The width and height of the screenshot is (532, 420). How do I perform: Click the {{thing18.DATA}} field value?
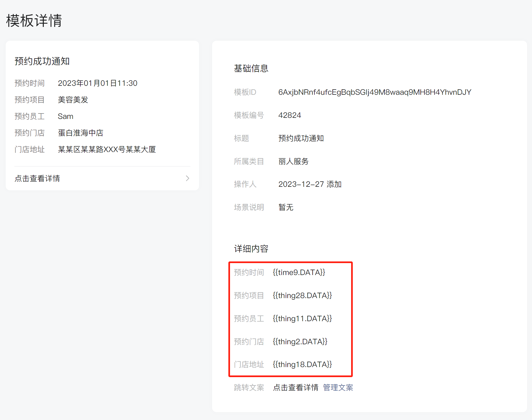pos(302,364)
